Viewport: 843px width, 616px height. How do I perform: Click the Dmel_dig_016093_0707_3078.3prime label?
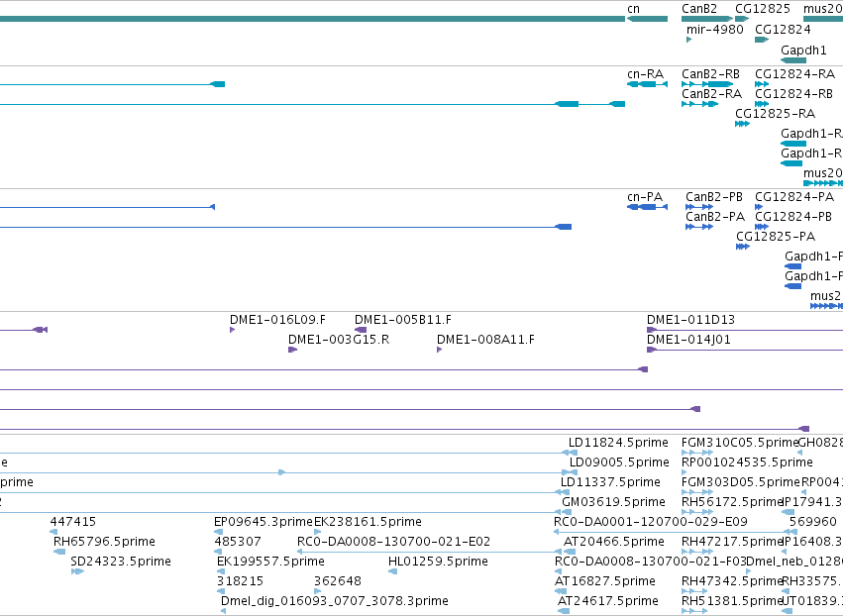335,601
